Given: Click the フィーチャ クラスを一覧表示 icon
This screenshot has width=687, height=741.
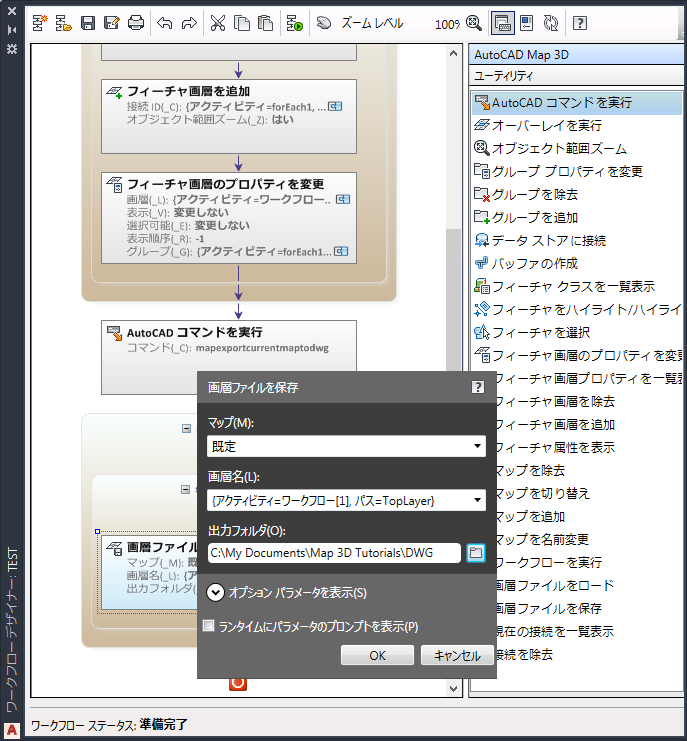Looking at the screenshot, I should tap(481, 286).
